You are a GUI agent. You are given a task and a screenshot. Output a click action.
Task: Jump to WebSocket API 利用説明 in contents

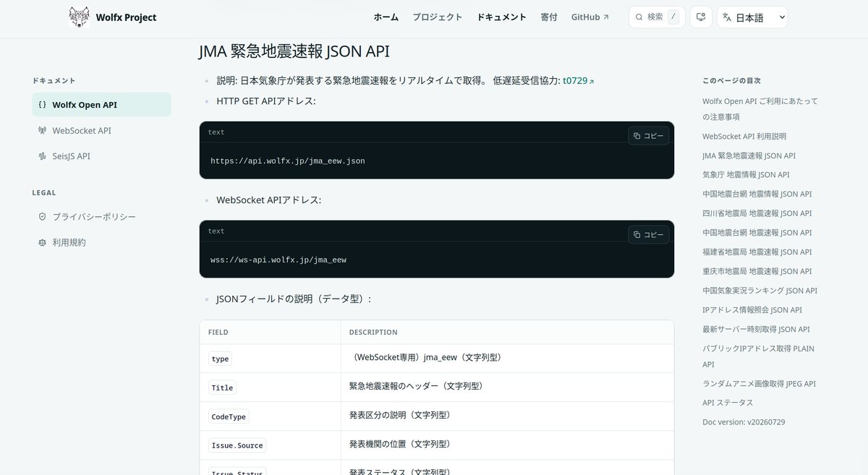tap(744, 136)
